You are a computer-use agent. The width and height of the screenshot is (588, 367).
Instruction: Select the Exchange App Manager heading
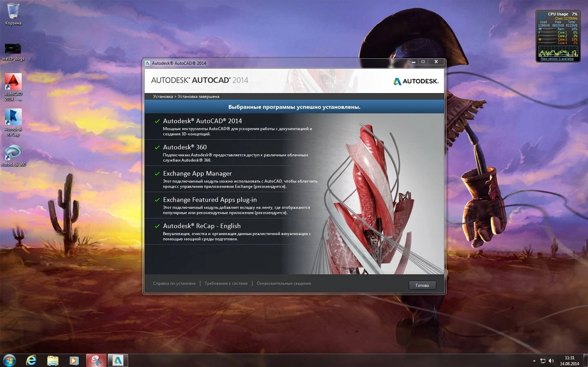point(197,173)
